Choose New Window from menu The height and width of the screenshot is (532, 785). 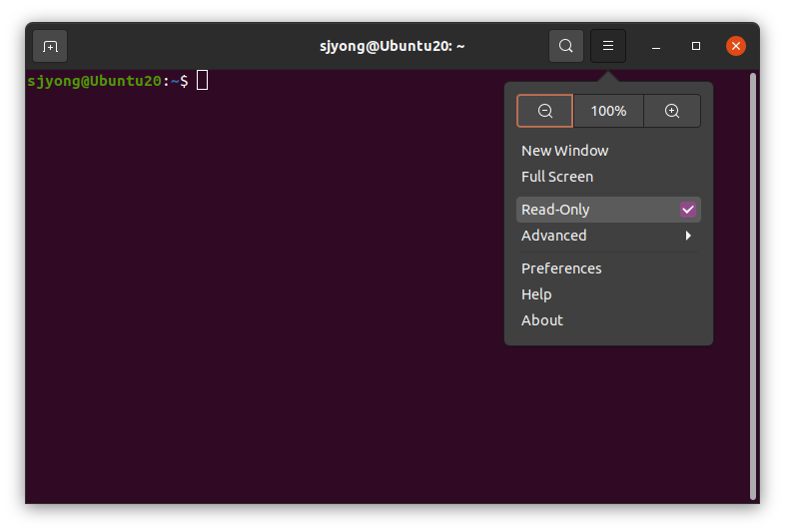tap(608, 151)
